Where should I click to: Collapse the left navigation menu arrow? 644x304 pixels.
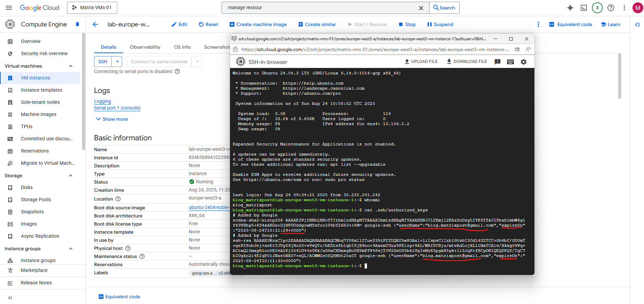point(10,298)
